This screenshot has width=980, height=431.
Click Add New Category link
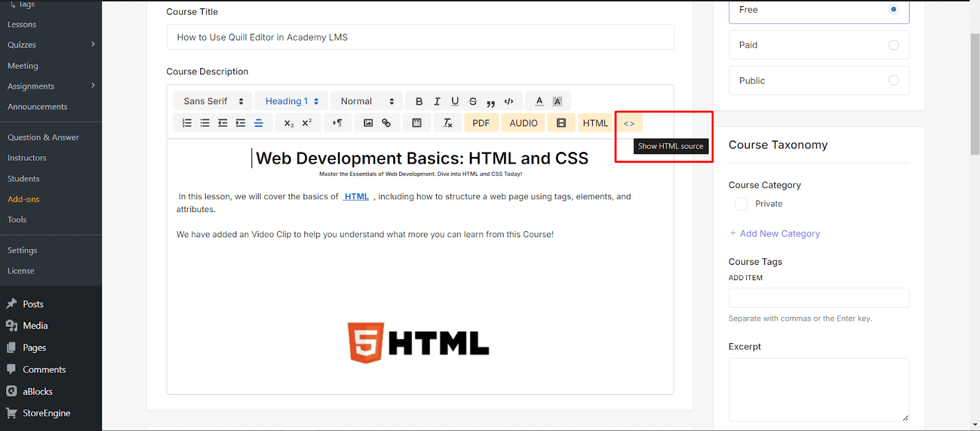pyautogui.click(x=775, y=234)
